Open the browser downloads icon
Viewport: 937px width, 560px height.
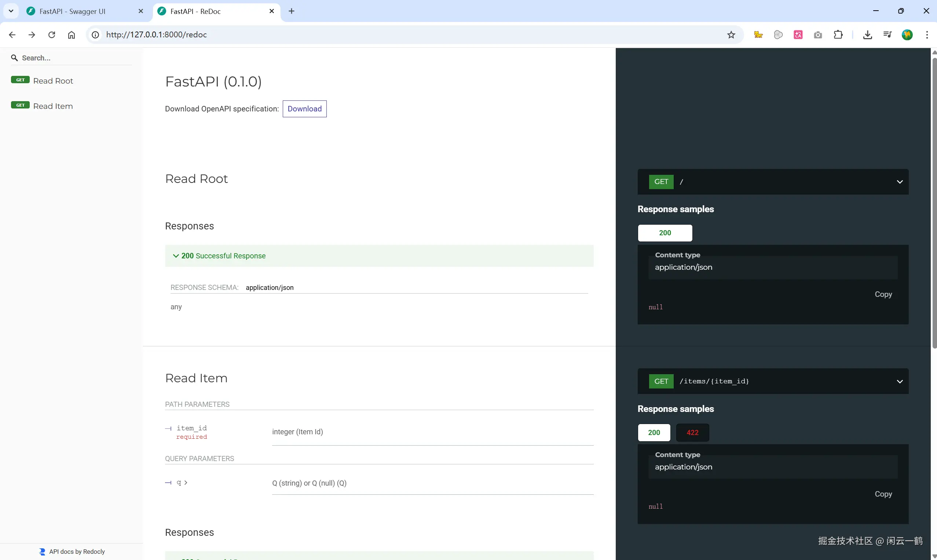coord(867,35)
